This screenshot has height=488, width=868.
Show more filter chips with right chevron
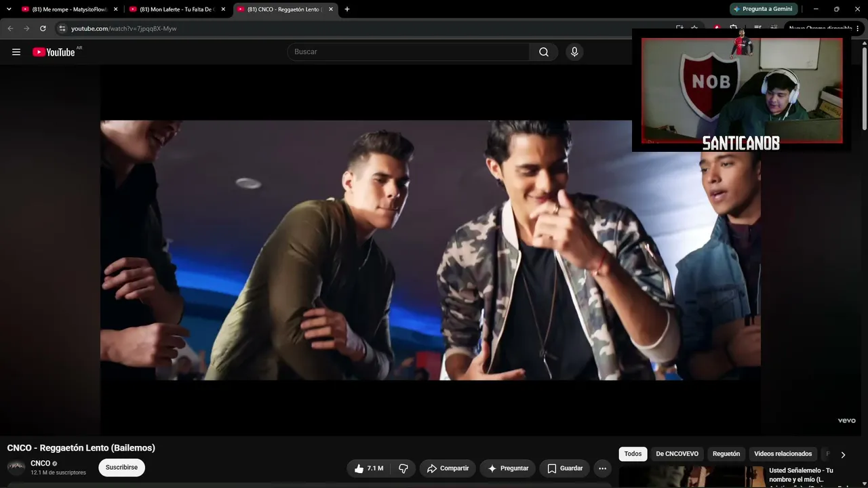click(x=843, y=455)
